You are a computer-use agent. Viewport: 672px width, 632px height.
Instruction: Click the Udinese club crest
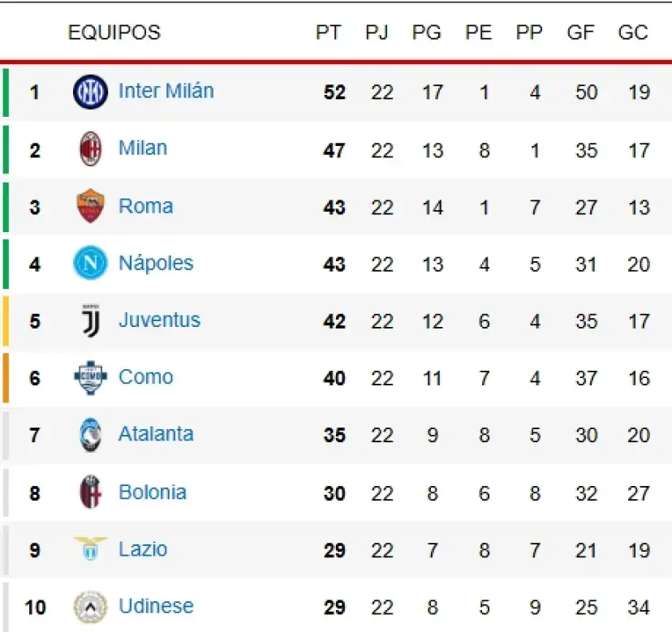(90, 606)
